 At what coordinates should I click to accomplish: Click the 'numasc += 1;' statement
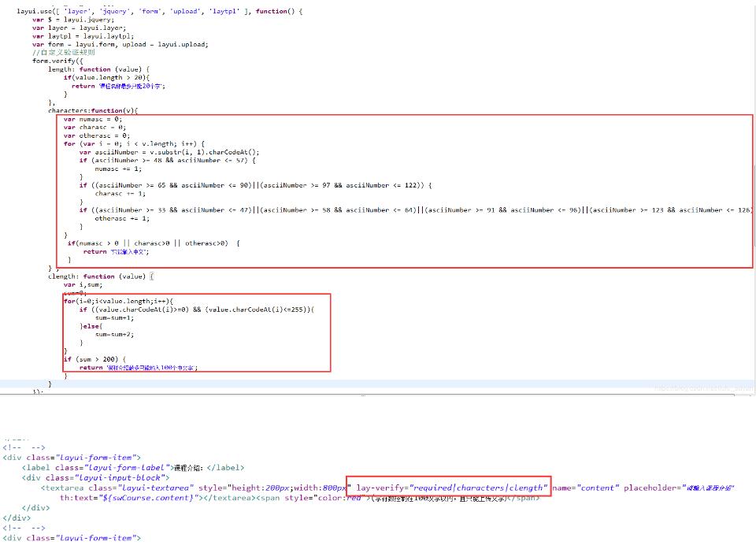(118, 169)
